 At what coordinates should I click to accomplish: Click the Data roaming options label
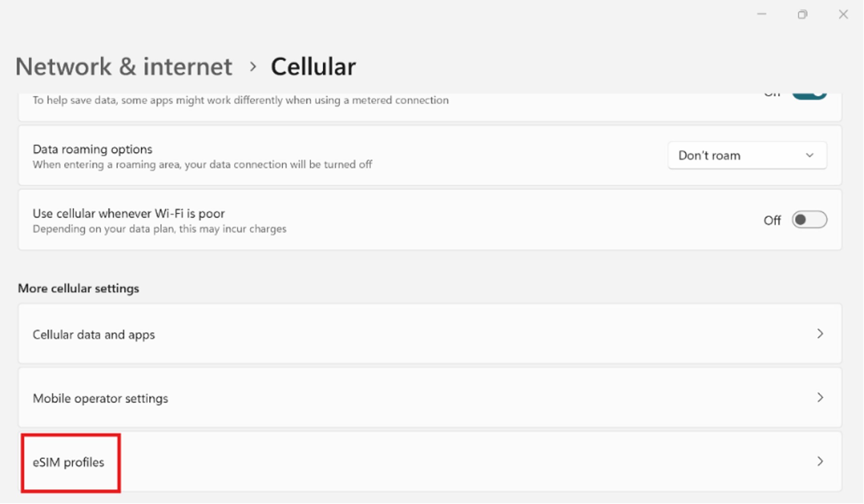[x=92, y=150]
